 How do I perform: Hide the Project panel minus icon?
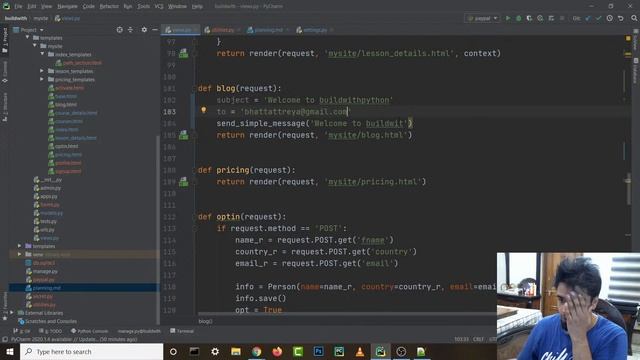click(x=155, y=30)
